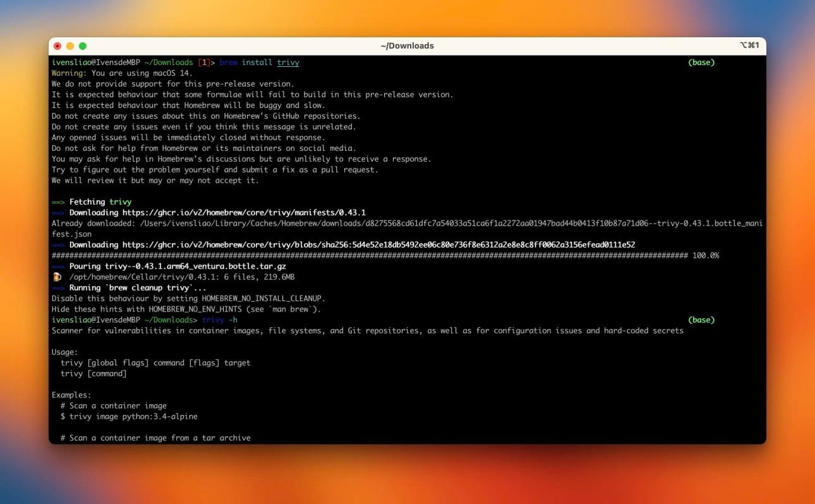Screen dimensions: 815x504
Task: Click the (base) label on brew install line
Action: pos(701,63)
